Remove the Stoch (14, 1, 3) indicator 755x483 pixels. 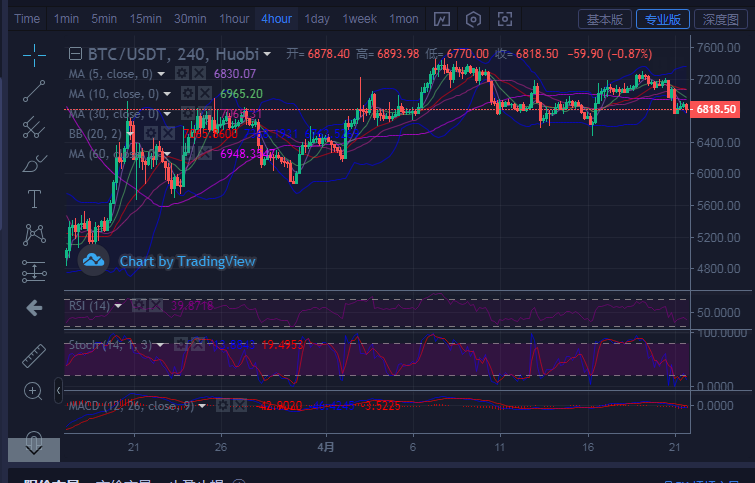(198, 344)
